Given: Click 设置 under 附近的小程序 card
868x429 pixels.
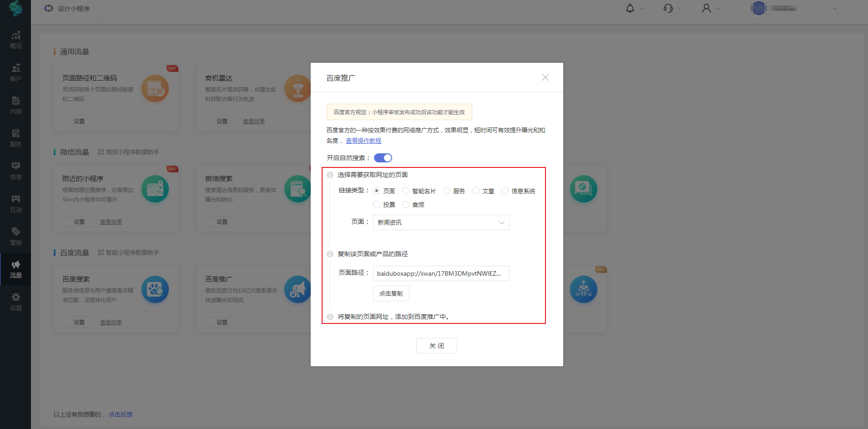Looking at the screenshot, I should click(x=79, y=222).
